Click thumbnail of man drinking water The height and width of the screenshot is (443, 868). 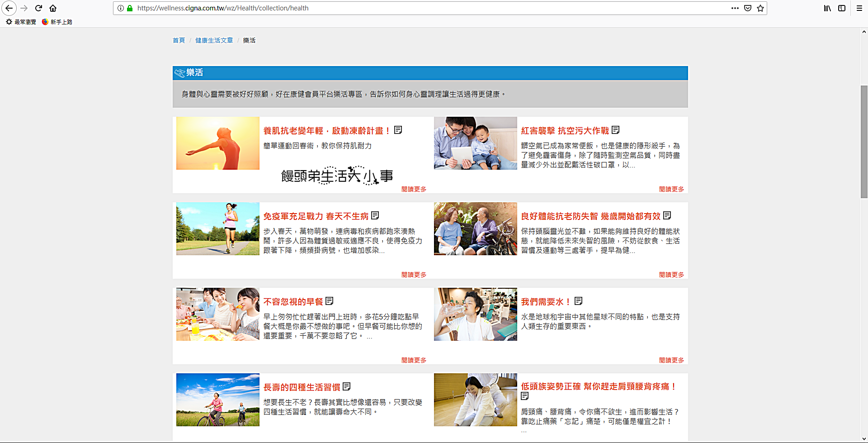click(476, 314)
